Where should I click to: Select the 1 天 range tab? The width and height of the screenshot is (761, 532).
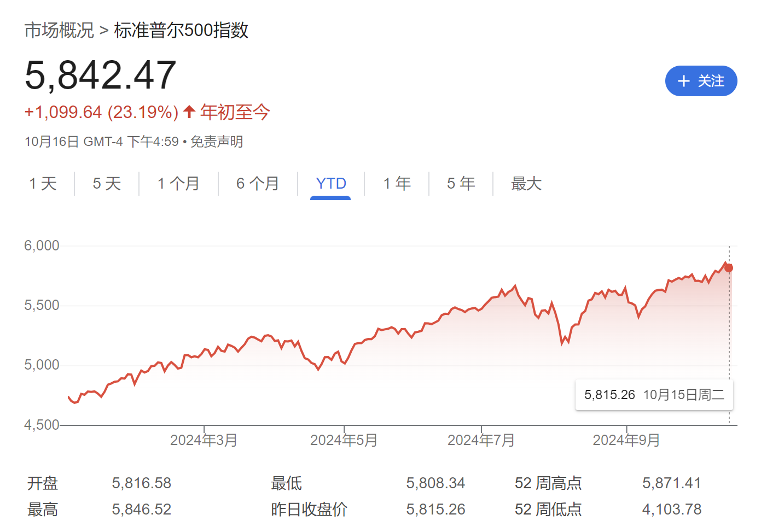click(43, 183)
